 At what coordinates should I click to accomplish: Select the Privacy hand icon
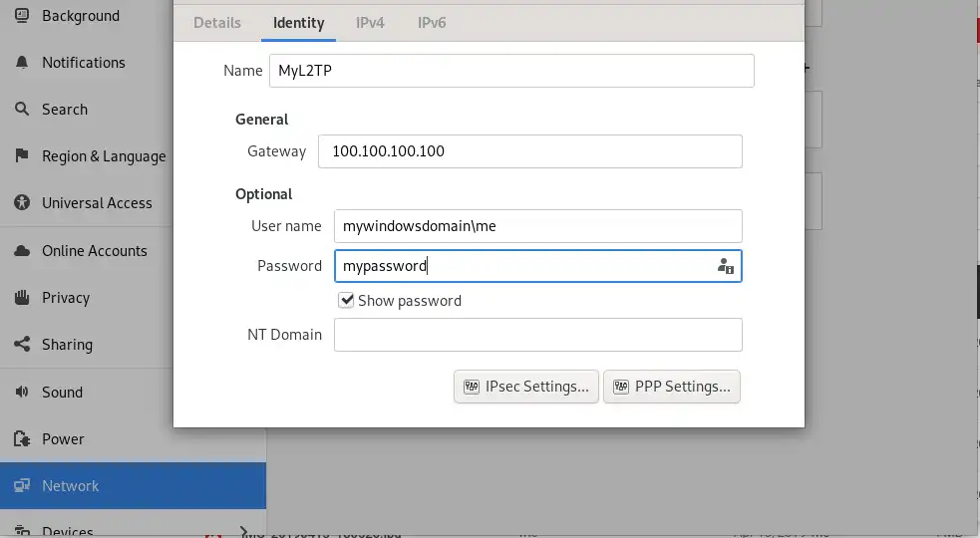click(x=22, y=298)
